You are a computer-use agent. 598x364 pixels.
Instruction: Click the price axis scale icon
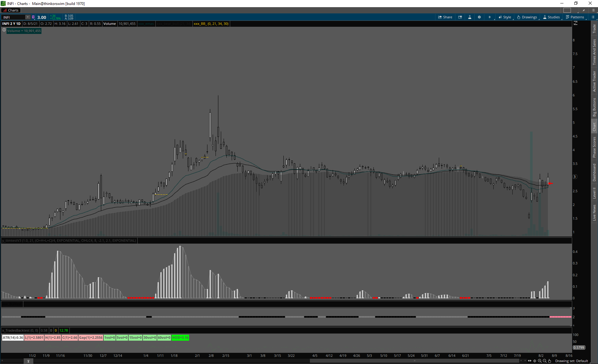tap(576, 23)
